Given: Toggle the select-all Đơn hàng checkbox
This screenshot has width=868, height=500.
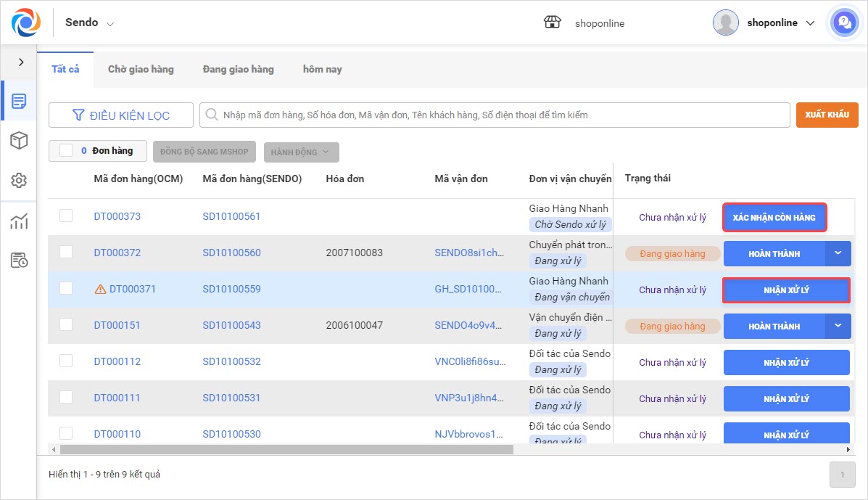Looking at the screenshot, I should pos(66,151).
